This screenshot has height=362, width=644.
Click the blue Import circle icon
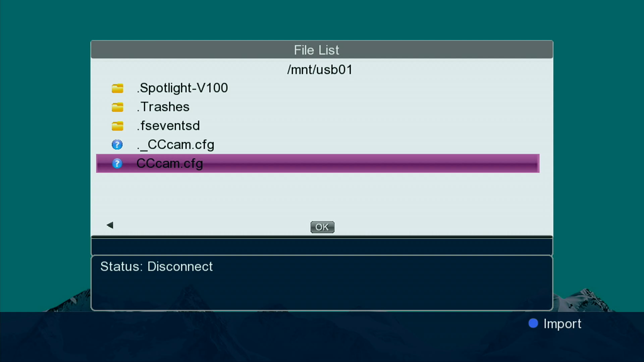(533, 323)
